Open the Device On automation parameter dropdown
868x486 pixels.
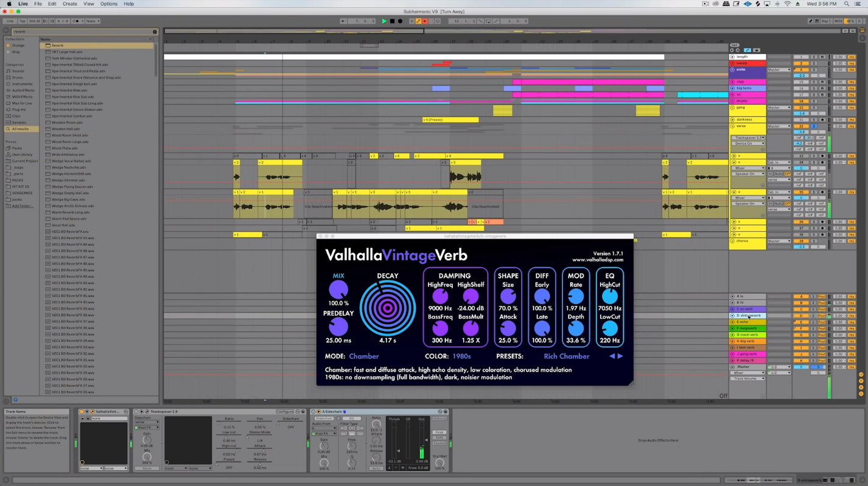click(x=748, y=144)
